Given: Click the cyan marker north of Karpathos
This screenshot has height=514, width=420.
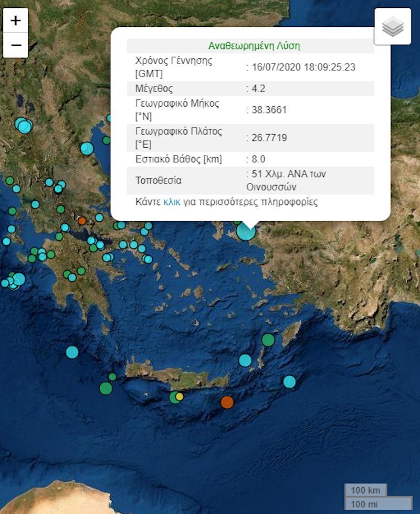Looking at the screenshot, I should pos(245,360).
